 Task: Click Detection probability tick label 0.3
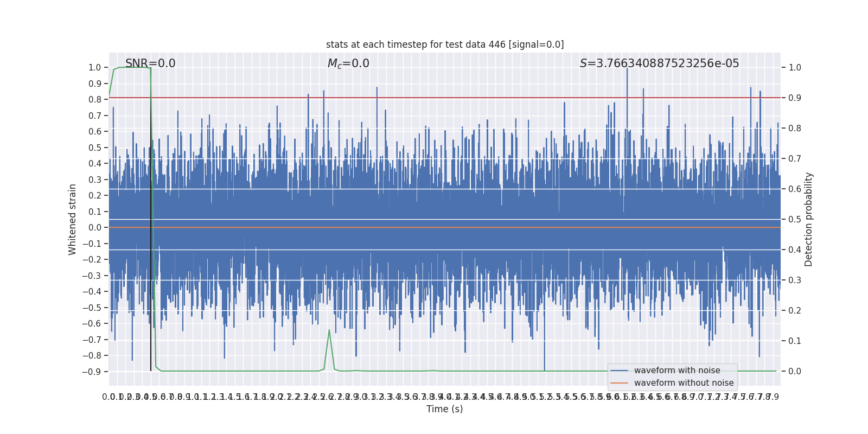tap(795, 280)
